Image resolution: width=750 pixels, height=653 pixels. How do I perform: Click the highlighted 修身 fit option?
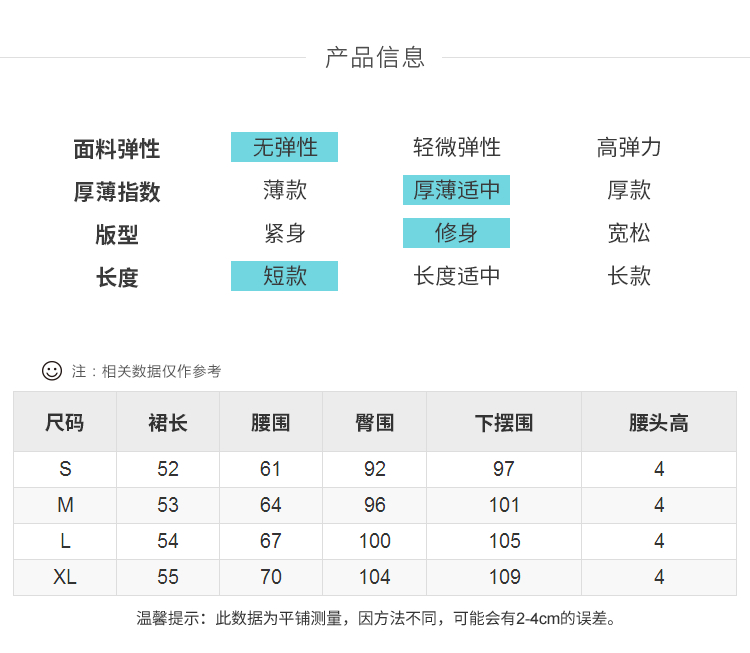pos(456,233)
